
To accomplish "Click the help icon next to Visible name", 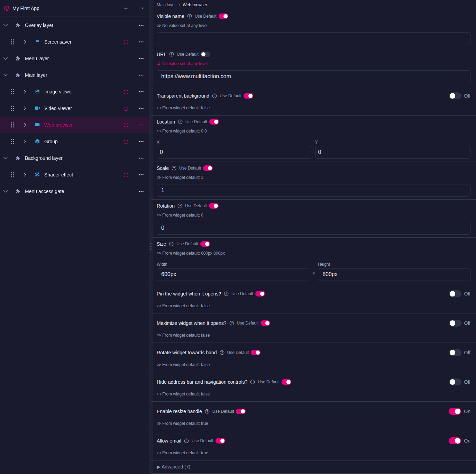I will [190, 16].
